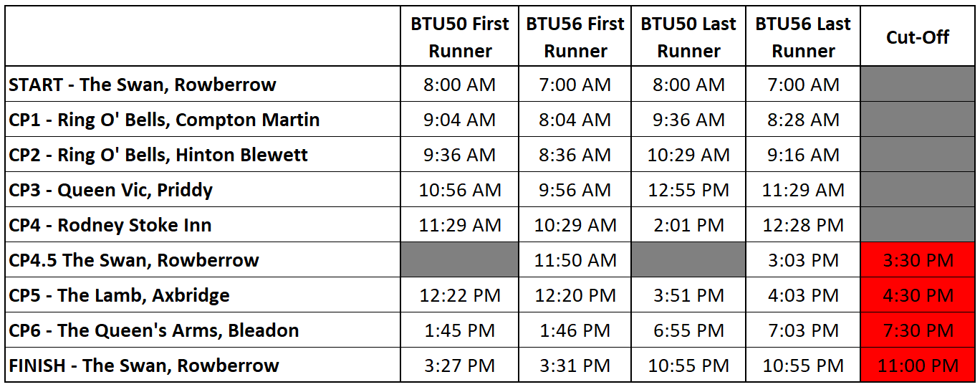Click the 11:50 AM cell in CP4.5 row
The height and width of the screenshot is (387, 980).
coord(575,260)
